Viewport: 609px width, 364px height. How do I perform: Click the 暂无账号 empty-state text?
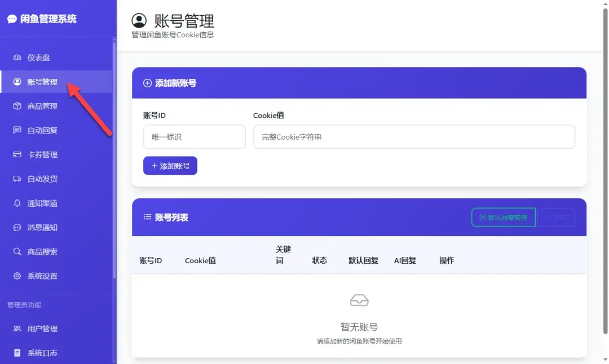(359, 327)
